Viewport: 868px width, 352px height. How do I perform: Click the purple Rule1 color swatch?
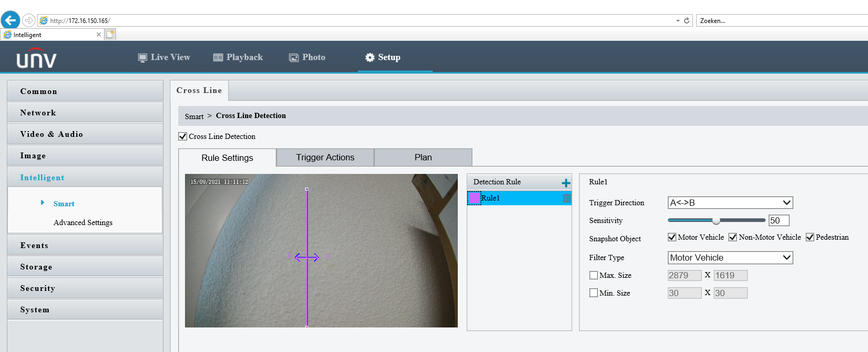[474, 198]
